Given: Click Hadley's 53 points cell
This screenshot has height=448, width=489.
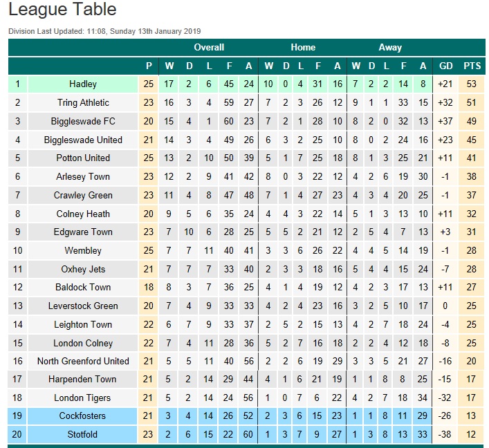Looking at the screenshot, I should 471,84.
